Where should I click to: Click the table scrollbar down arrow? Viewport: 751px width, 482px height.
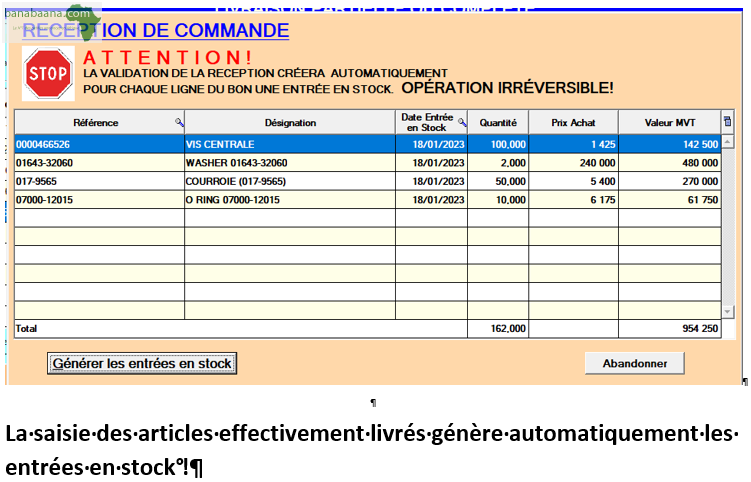click(x=728, y=312)
